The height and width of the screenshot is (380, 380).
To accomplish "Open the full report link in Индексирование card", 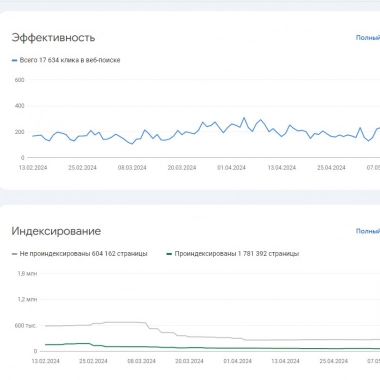I will [368, 231].
